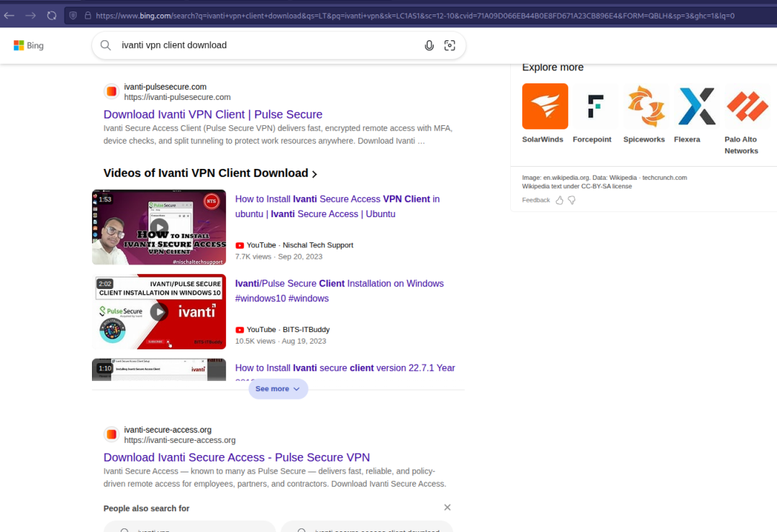Reload the page with browser refresh icon

[x=52, y=15]
